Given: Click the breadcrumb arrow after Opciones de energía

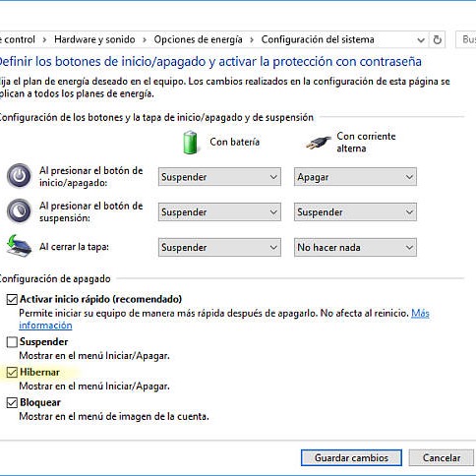Looking at the screenshot, I should [252, 40].
